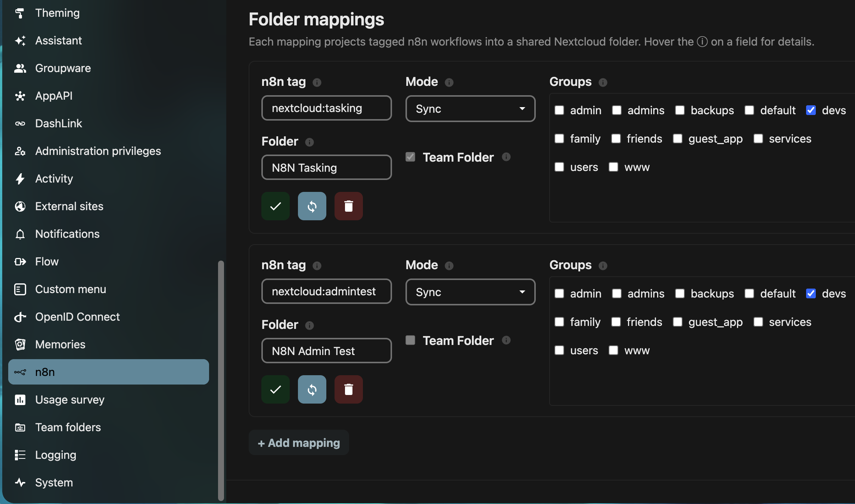Viewport: 855px width, 504px height.
Task: Check services group for nextcloud:admintest
Action: [758, 322]
